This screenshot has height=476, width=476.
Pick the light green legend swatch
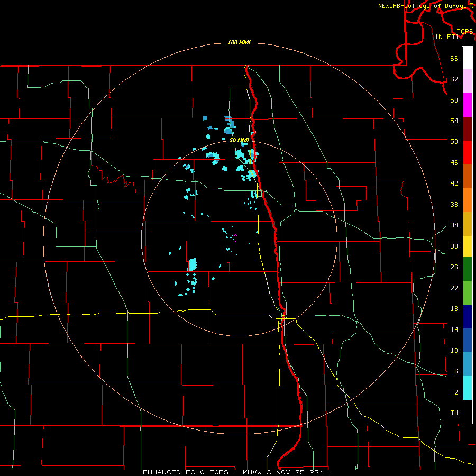click(467, 293)
